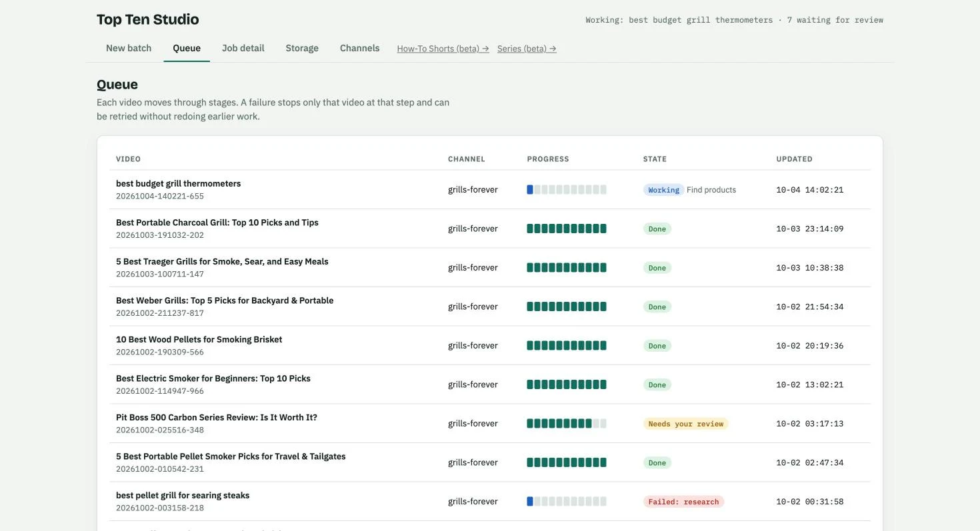This screenshot has height=531, width=980.
Task: Click job ID 20261002-010542-231
Action: 160,469
